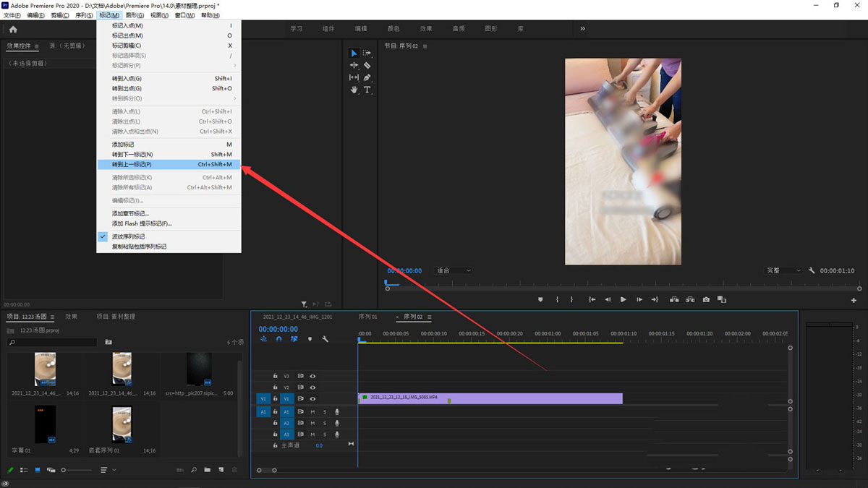This screenshot has width=868, height=488.
Task: Select the Razor tool in tools panel
Action: 367,65
